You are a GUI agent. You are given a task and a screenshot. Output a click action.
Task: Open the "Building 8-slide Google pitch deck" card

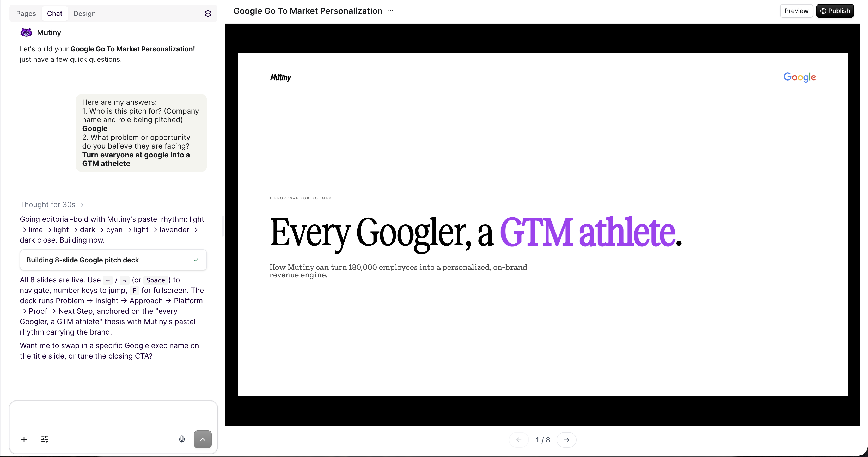[x=113, y=260]
